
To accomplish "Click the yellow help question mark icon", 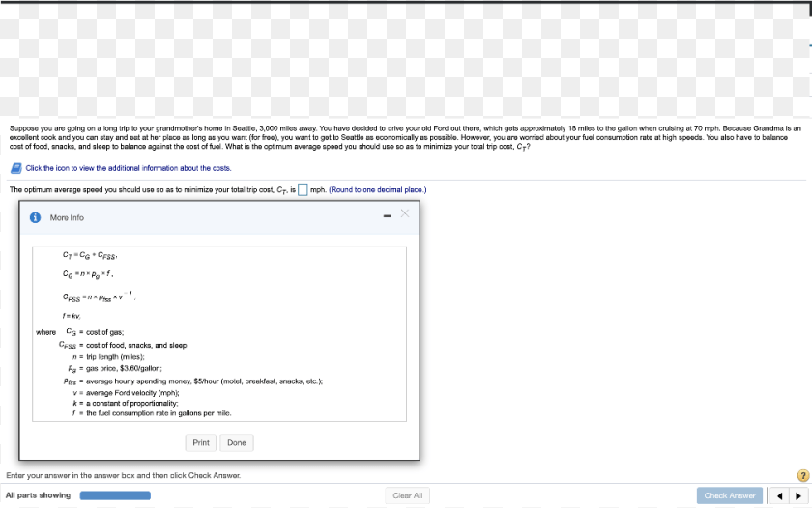I will point(803,475).
